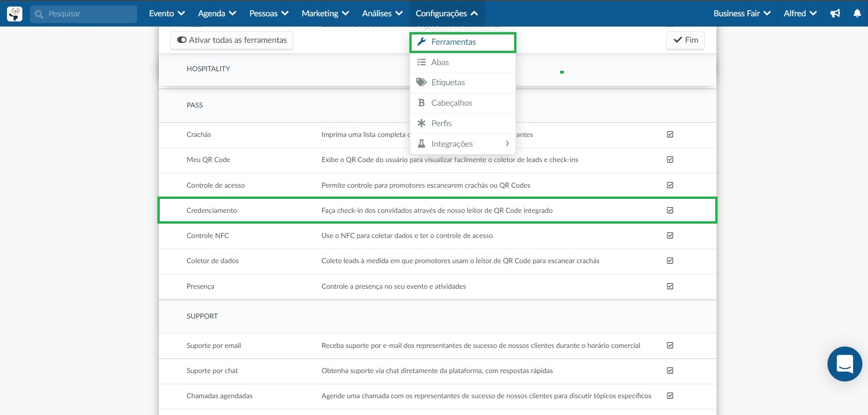
Task: Select Perfis from Configurações menu
Action: pyautogui.click(x=463, y=123)
